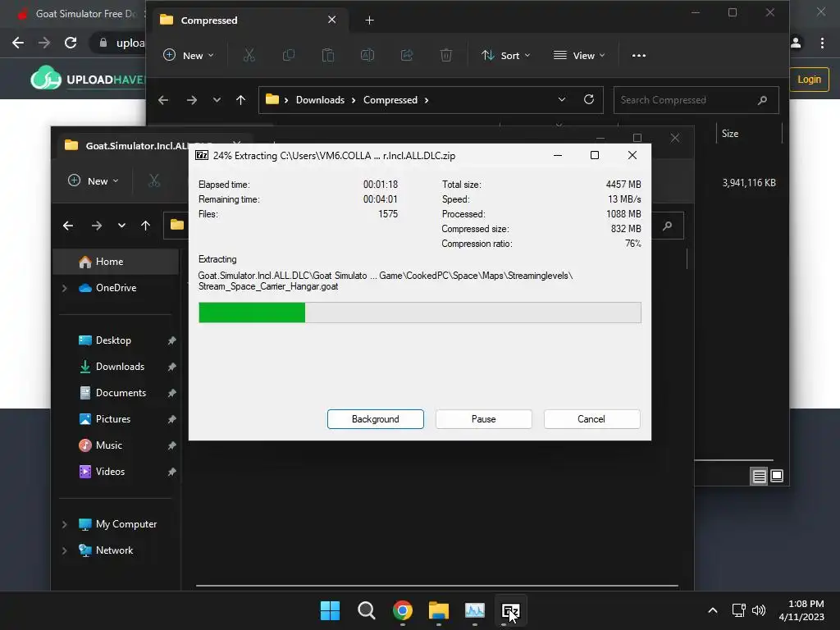Click Rename icon in Compressed window toolbar
The image size is (840, 630).
tap(367, 55)
